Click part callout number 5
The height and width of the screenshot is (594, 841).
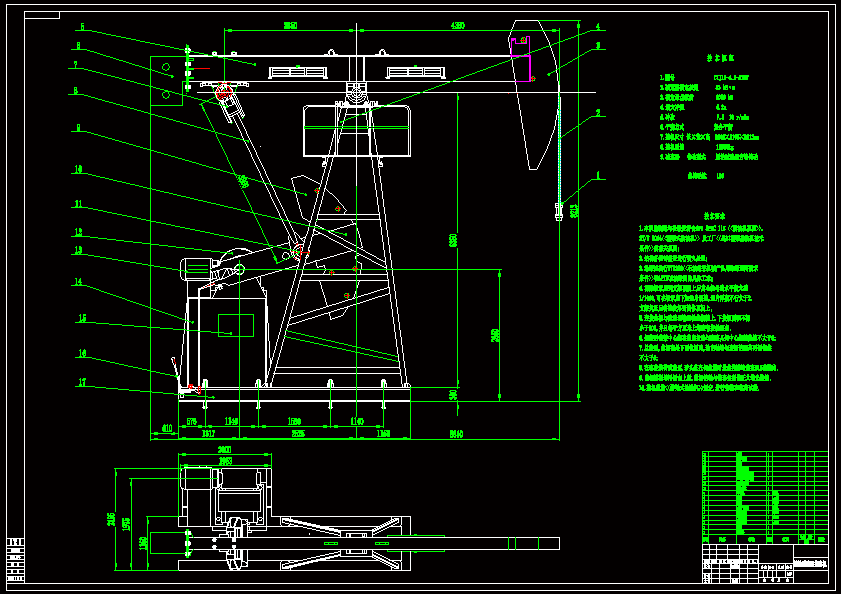82,26
